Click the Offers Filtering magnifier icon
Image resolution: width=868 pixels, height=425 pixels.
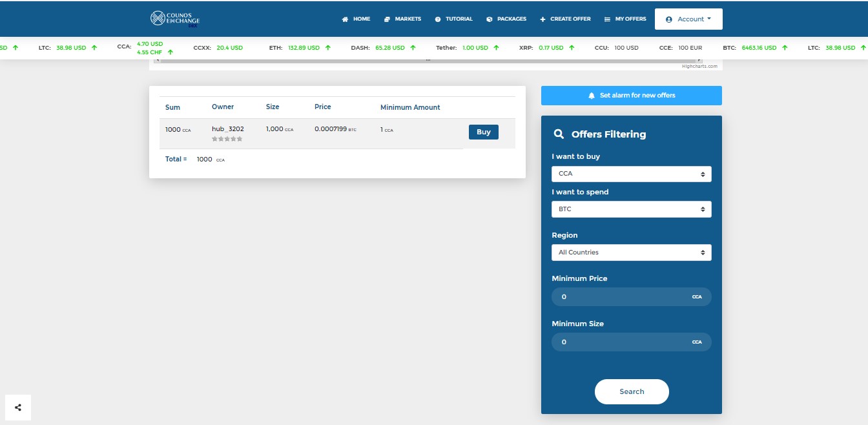coord(559,134)
